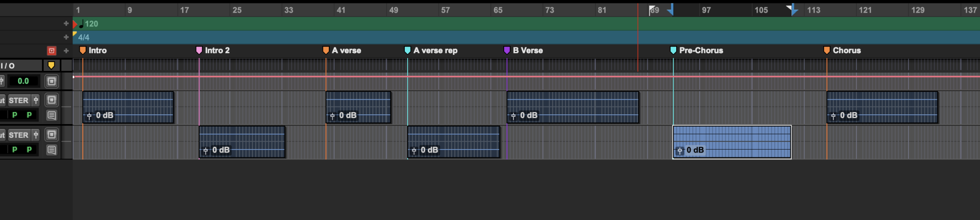Click the selection end arrow in timeline ruler
The width and height of the screenshot is (980, 220).
click(x=792, y=9)
